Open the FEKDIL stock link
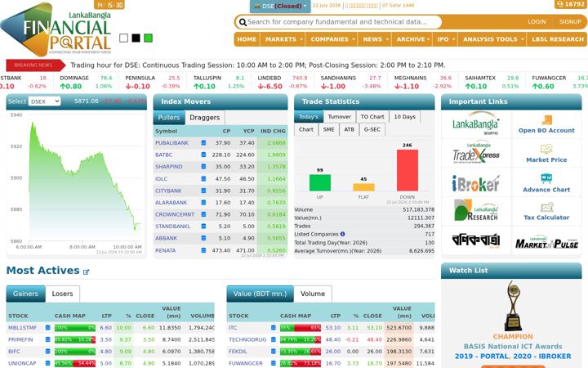The height and width of the screenshot is (368, 588). pos(238,352)
